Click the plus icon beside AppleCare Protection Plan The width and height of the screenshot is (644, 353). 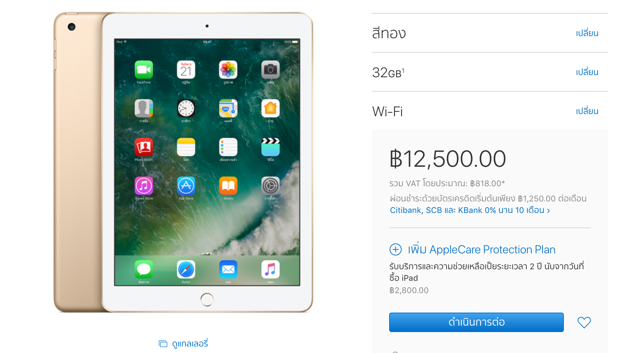(x=396, y=249)
